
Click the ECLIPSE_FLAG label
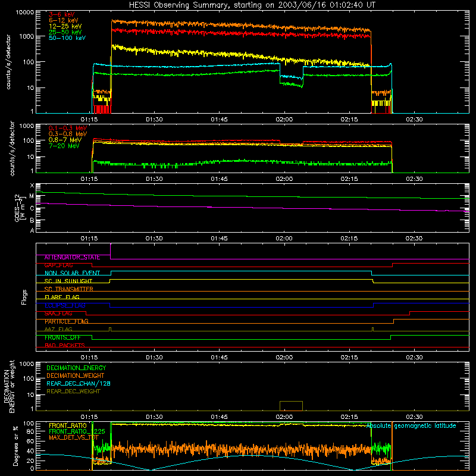click(65, 305)
